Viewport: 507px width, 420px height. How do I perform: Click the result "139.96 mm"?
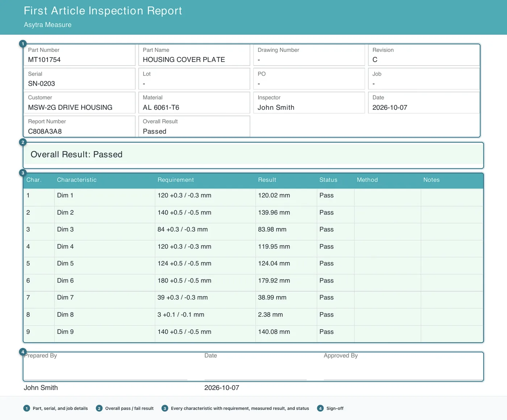[274, 213]
